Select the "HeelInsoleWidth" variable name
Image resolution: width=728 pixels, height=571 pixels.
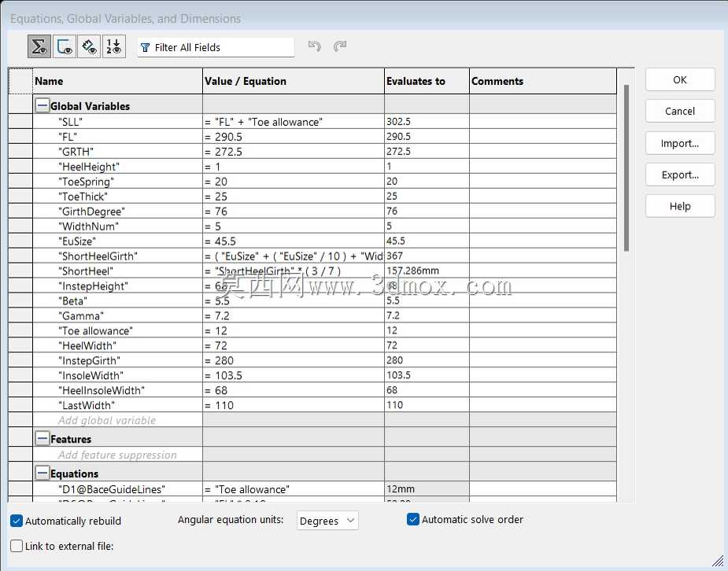point(102,390)
